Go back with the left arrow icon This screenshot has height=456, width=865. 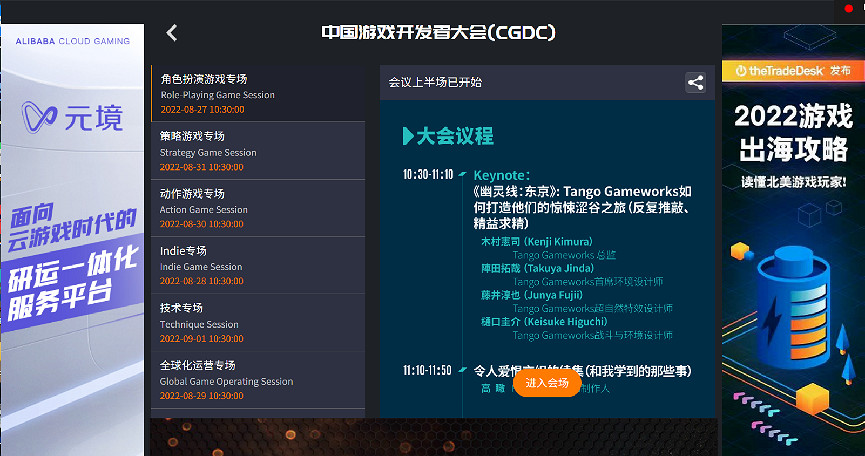click(x=172, y=33)
